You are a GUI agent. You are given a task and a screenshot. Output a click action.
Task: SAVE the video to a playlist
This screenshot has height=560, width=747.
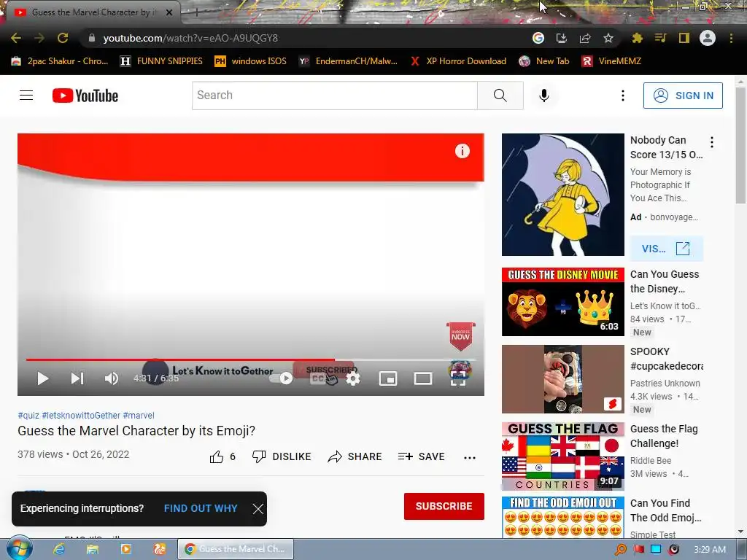point(421,456)
